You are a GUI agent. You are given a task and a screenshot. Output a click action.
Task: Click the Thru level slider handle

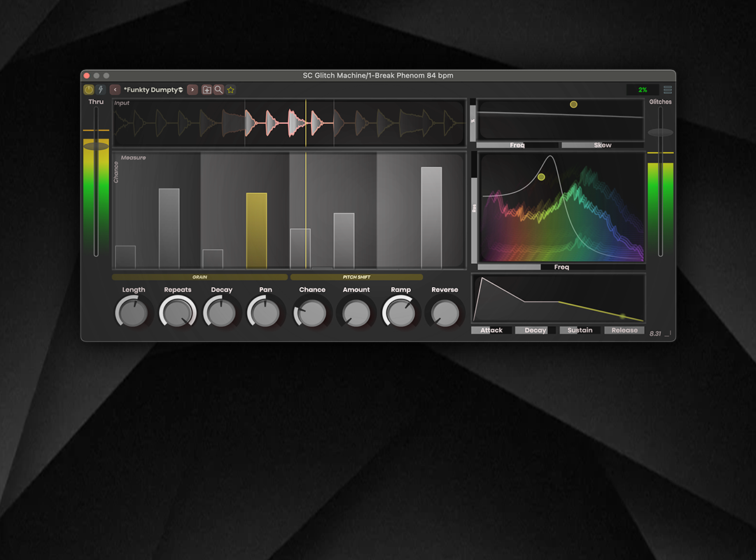point(96,146)
